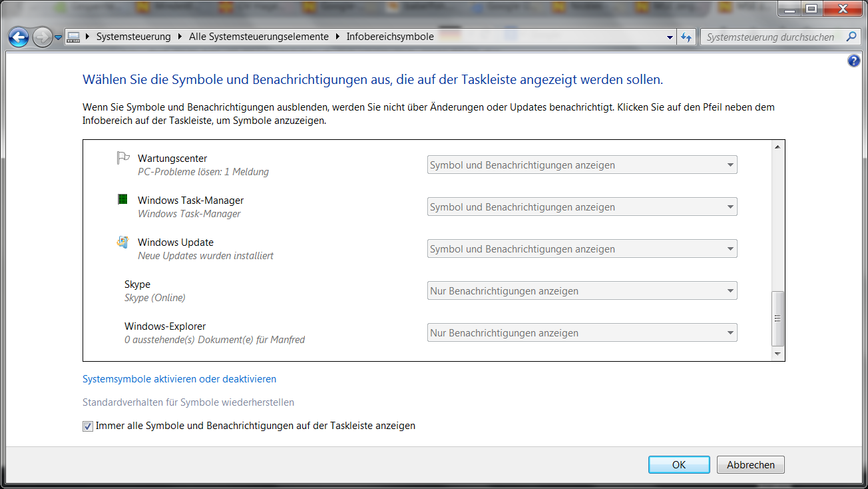
Task: Click the list scrollbar thumb
Action: (x=777, y=318)
